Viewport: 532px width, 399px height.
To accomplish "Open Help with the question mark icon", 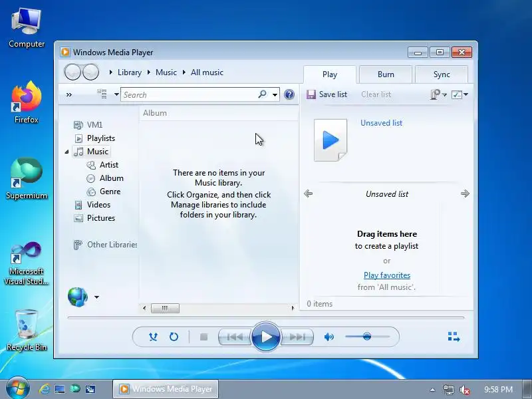I will pyautogui.click(x=289, y=94).
